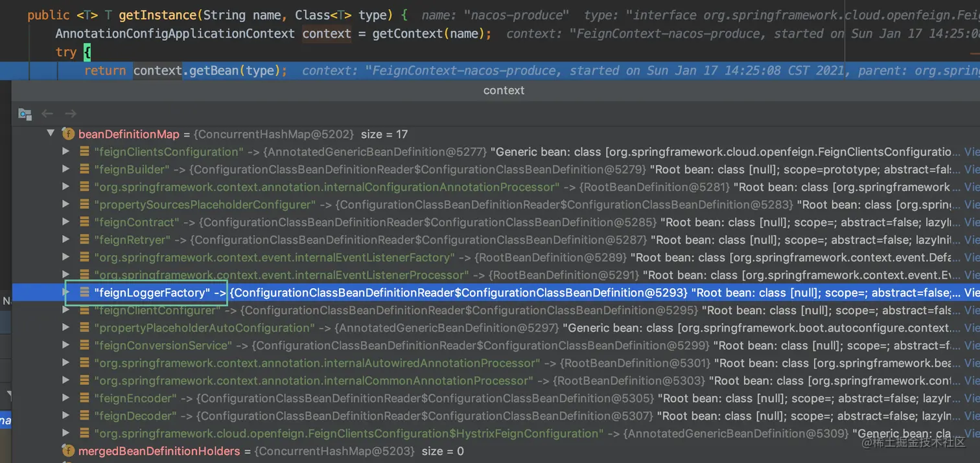This screenshot has width=980, height=463.
Task: Expand the "feignConversionService" entry
Action: (x=65, y=345)
